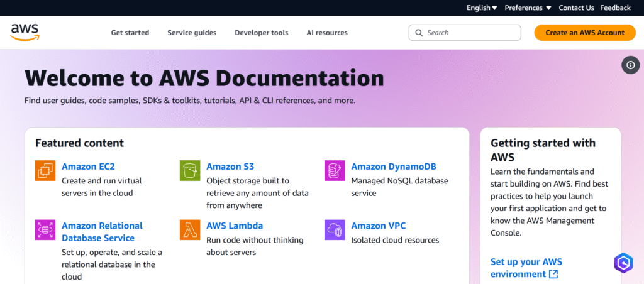Click the Feedback link
The image size is (644, 284).
coord(615,8)
